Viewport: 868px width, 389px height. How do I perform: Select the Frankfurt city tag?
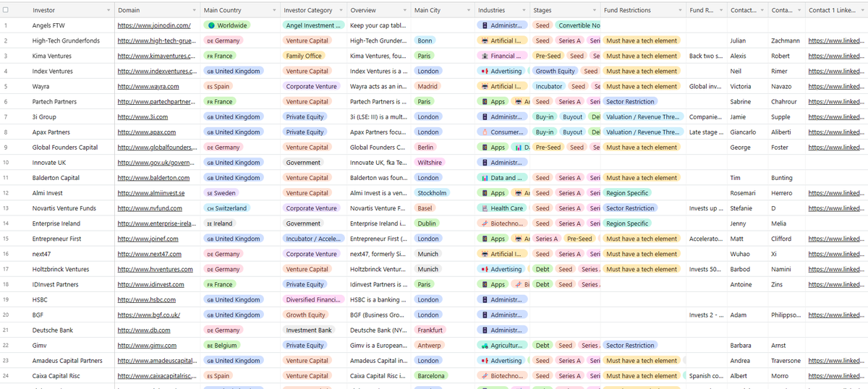click(430, 330)
